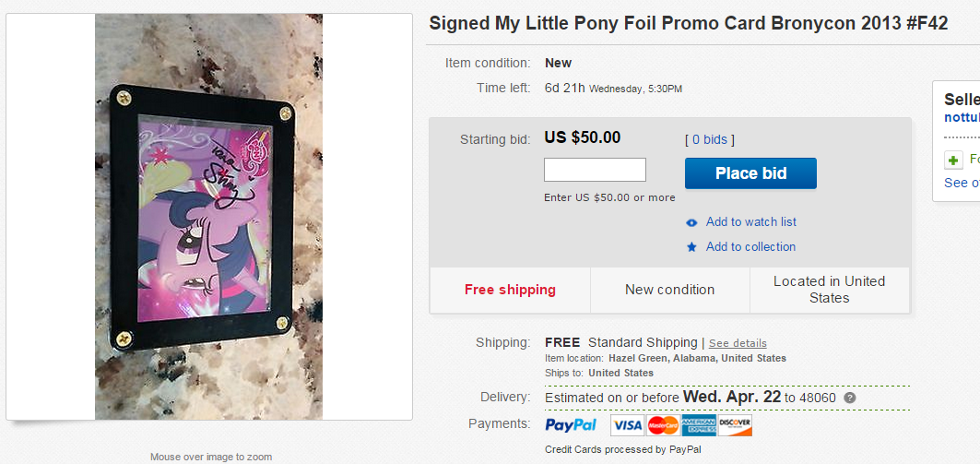Open the 0 bids link
The image size is (980, 464).
click(x=709, y=139)
